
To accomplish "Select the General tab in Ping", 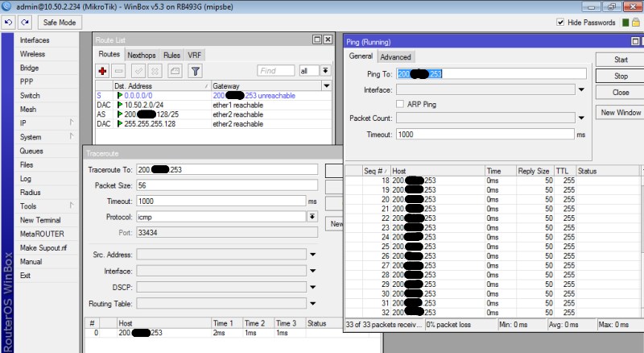I will 361,56.
